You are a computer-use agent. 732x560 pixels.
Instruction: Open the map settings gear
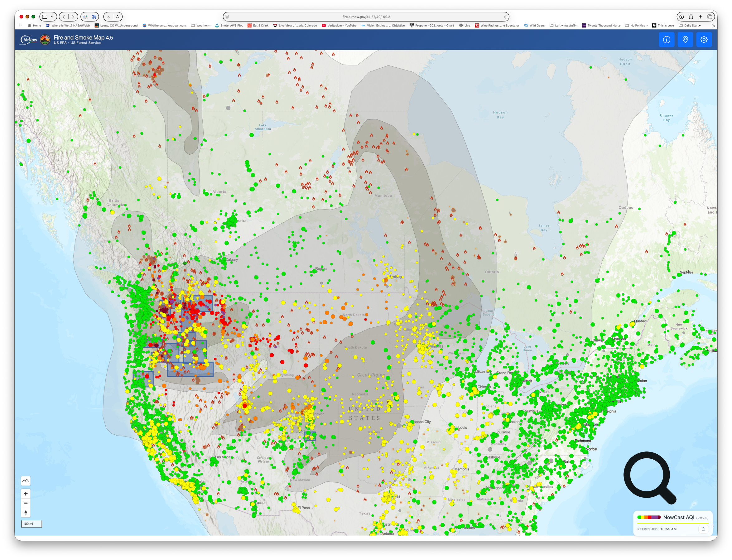coord(704,40)
